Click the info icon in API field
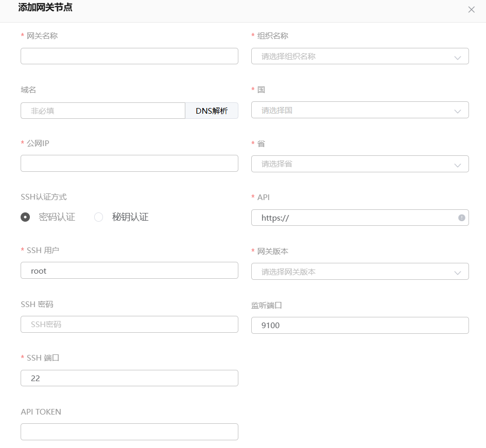The image size is (486, 448). pyautogui.click(x=461, y=218)
